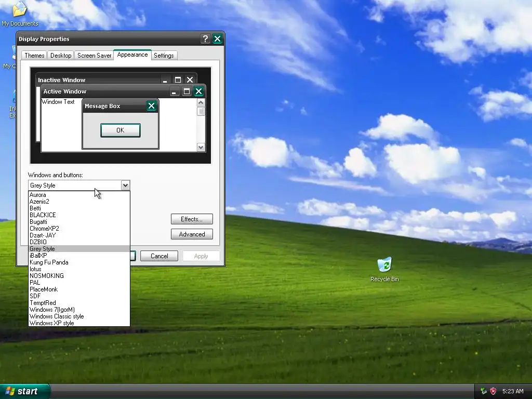
Task: Select the Dzart-JAY style
Action: pyautogui.click(x=79, y=235)
